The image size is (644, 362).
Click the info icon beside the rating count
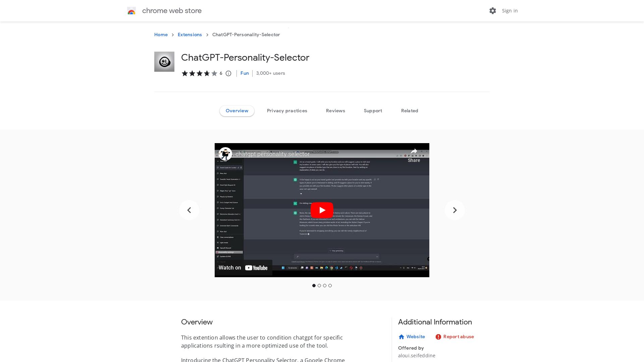tap(228, 73)
